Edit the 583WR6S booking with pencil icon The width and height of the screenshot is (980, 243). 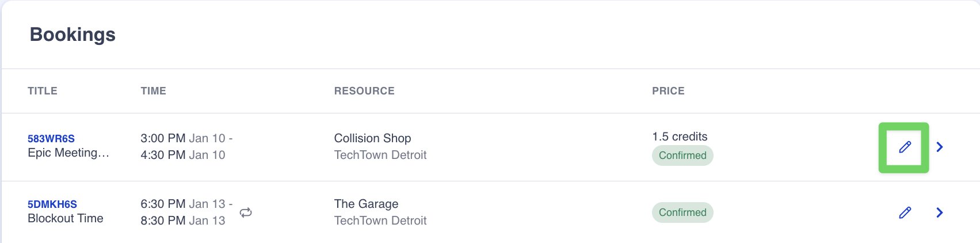coord(905,147)
